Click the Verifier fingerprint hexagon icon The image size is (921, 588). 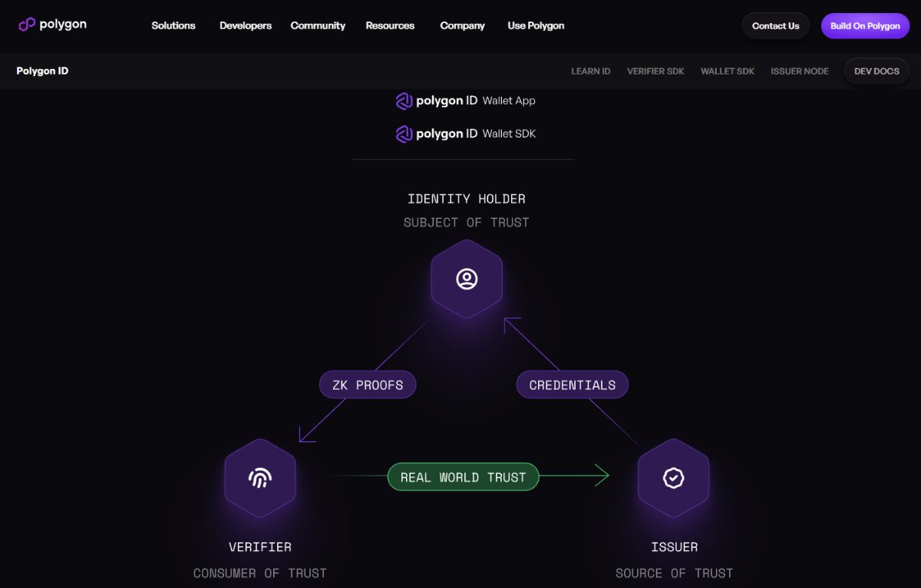(260, 478)
